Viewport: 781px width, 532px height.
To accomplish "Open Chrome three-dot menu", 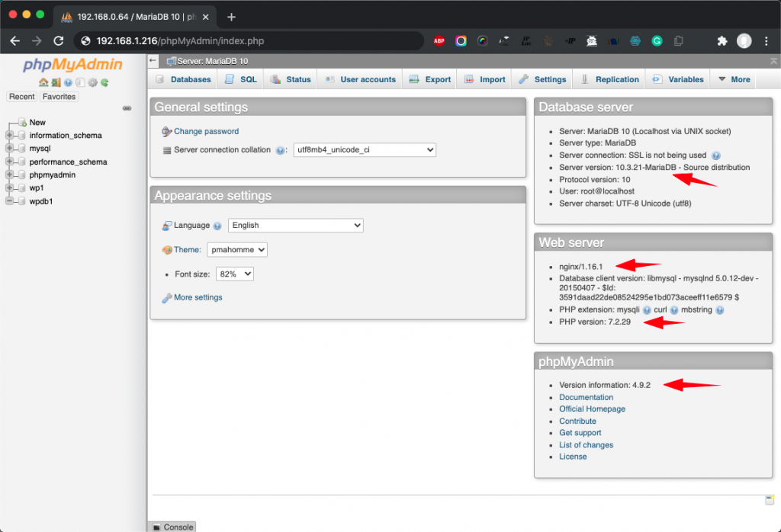I will pyautogui.click(x=766, y=41).
